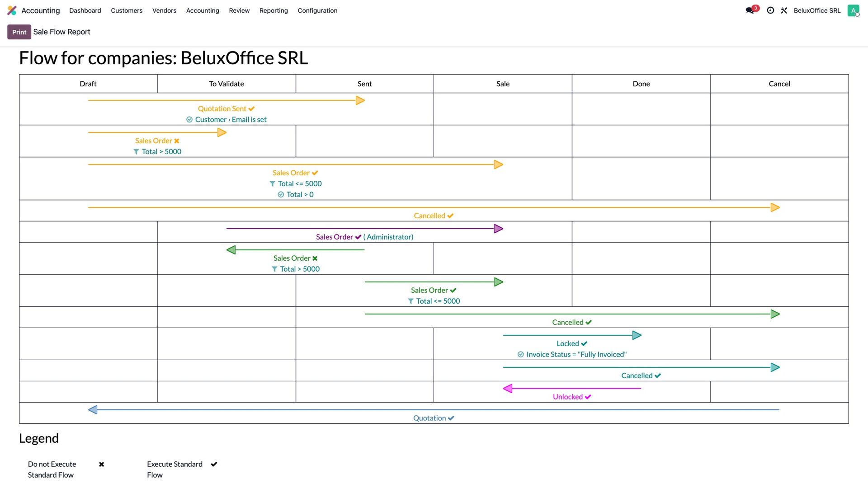Open the activities clock icon

pyautogui.click(x=770, y=10)
